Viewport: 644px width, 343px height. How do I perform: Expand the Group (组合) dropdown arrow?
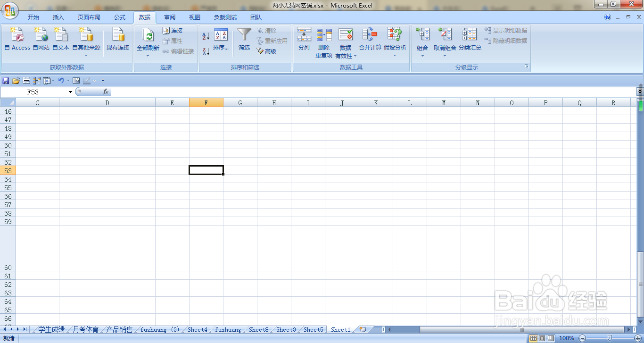[x=422, y=56]
